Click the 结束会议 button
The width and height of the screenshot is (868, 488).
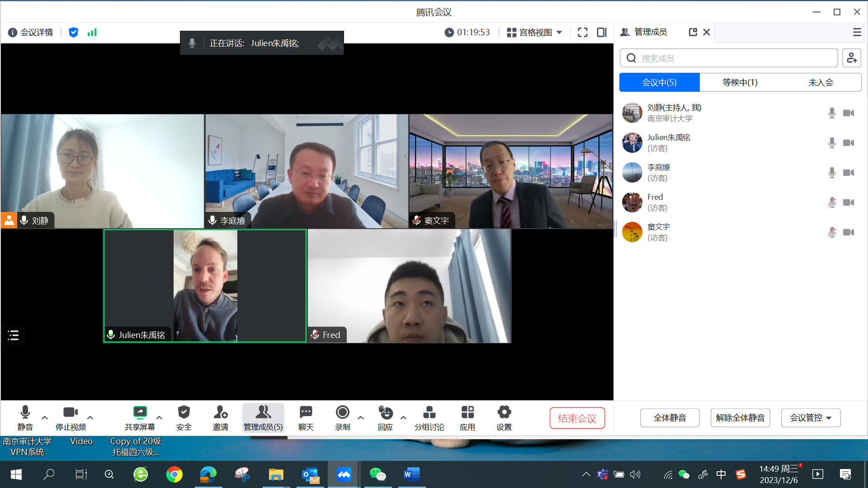(577, 418)
